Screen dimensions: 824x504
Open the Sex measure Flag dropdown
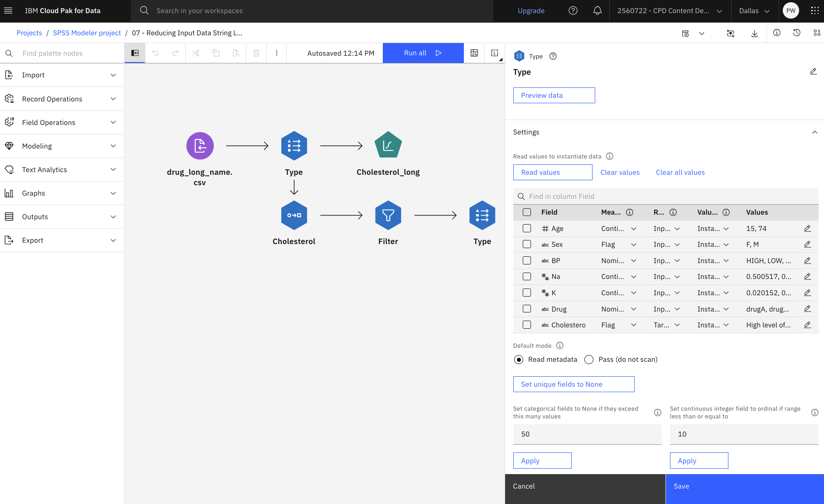(x=619, y=245)
